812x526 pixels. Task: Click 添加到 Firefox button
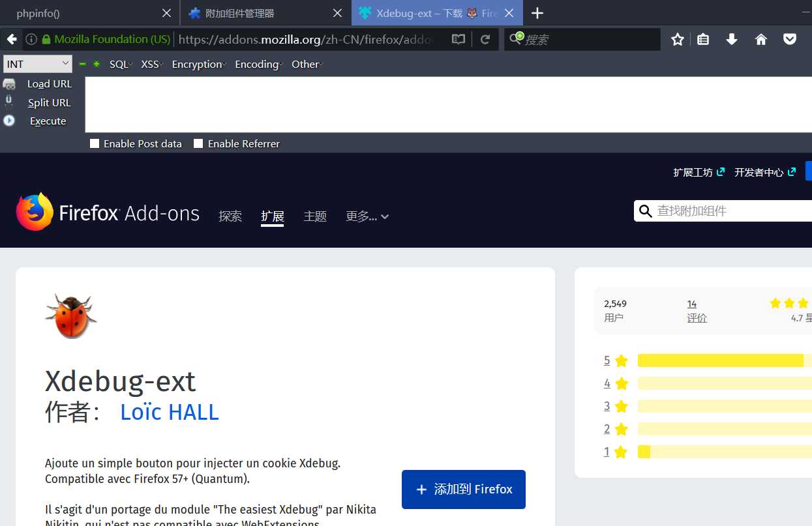click(464, 489)
